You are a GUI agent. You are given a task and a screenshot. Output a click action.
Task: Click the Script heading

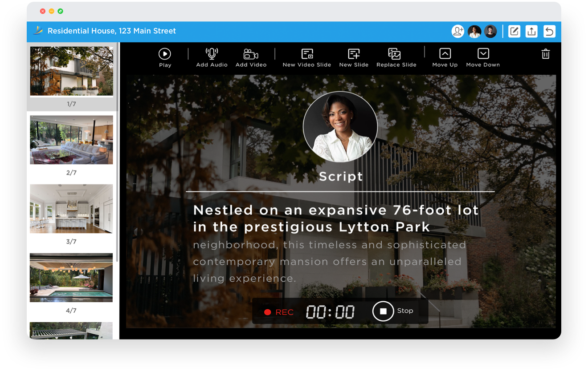coord(341,176)
